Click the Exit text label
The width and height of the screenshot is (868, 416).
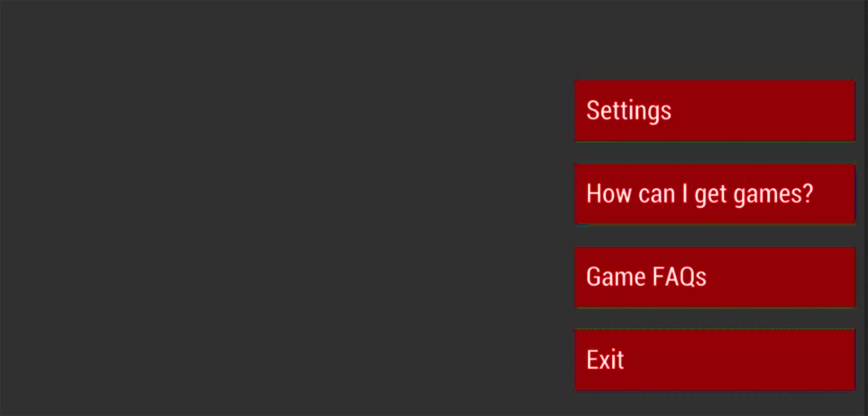[605, 360]
